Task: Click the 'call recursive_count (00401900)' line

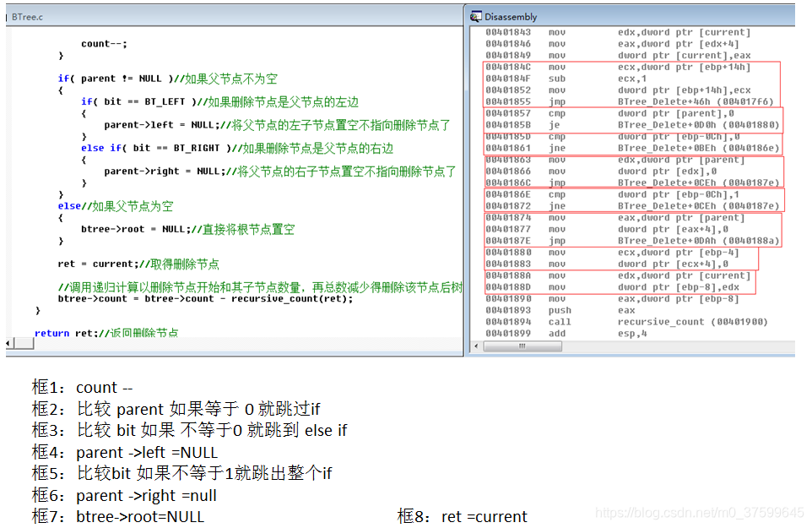Action: click(x=626, y=322)
